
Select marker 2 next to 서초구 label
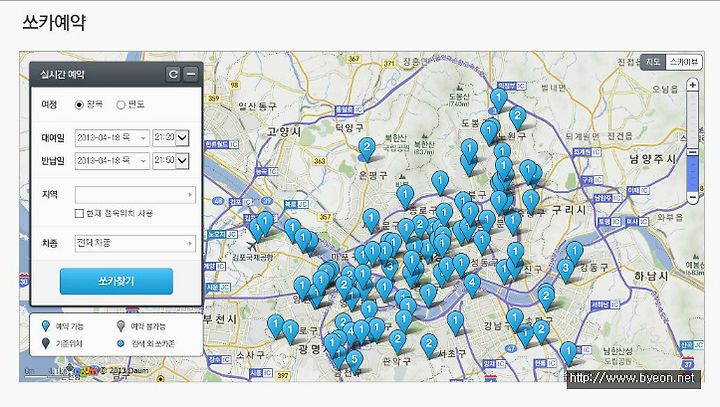429,345
